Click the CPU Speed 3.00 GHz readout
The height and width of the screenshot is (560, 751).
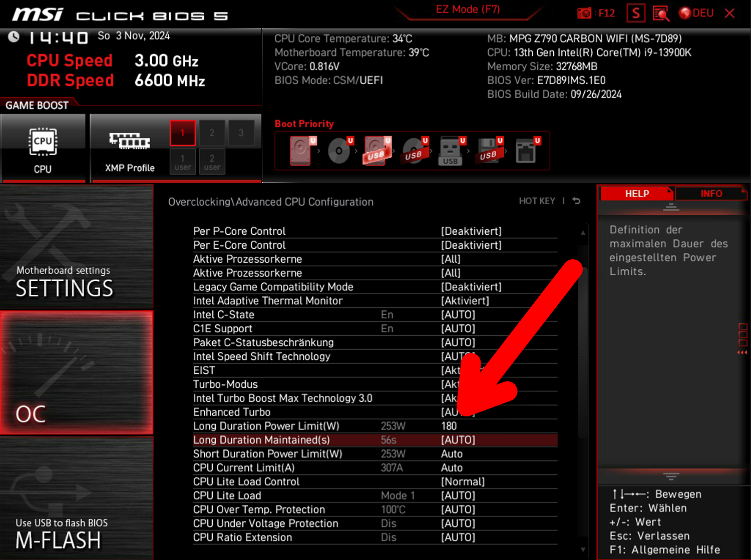tap(113, 61)
